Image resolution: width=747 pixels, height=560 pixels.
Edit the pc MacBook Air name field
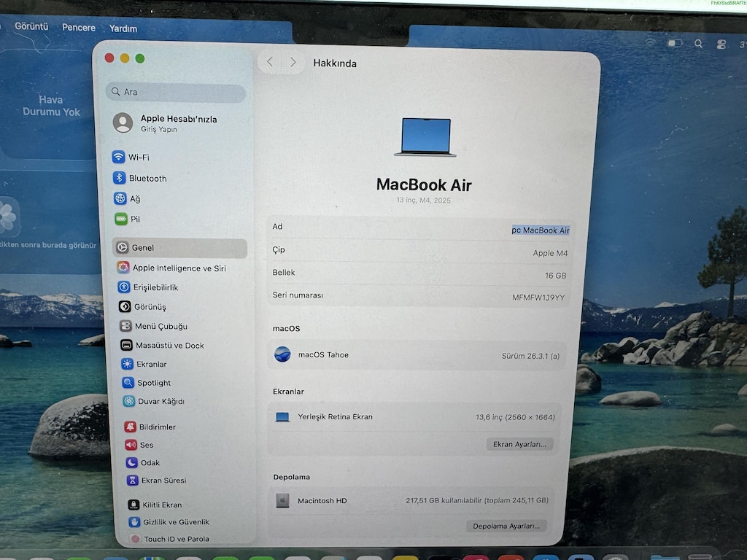click(x=541, y=230)
